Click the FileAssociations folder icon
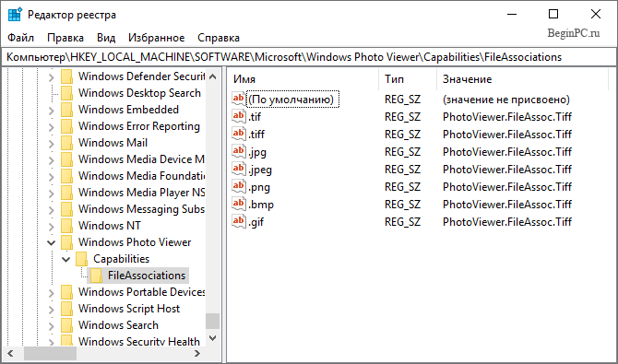The image size is (618, 364). [96, 276]
